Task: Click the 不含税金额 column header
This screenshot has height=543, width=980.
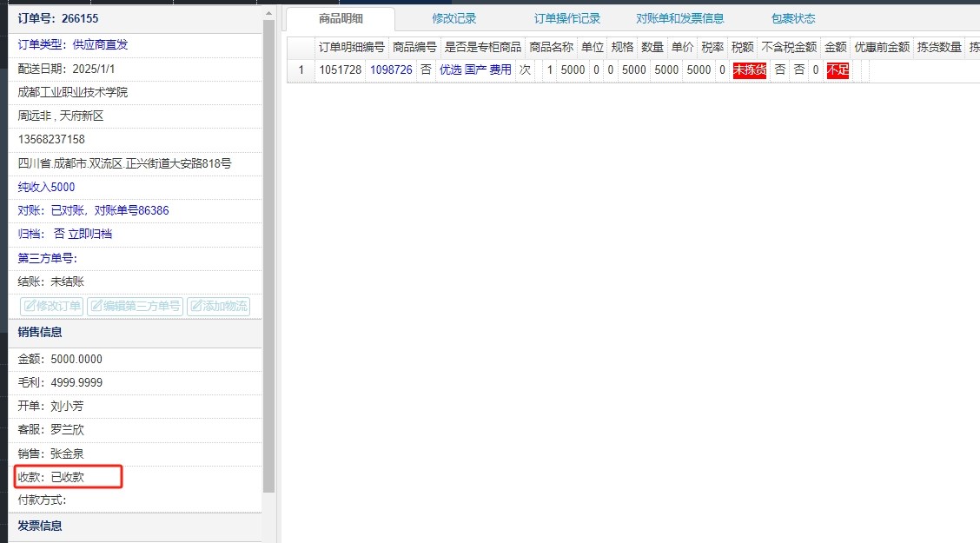Action: pos(789,47)
